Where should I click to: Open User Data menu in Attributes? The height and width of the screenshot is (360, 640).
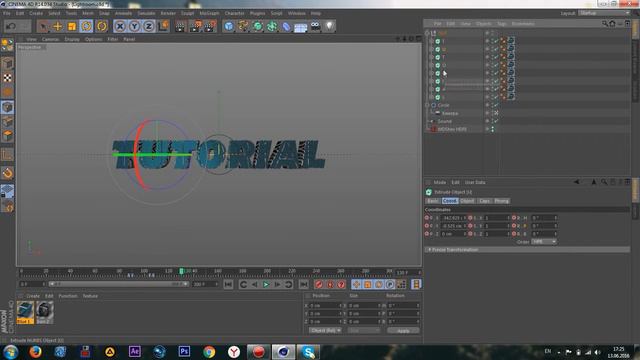pyautogui.click(x=475, y=182)
